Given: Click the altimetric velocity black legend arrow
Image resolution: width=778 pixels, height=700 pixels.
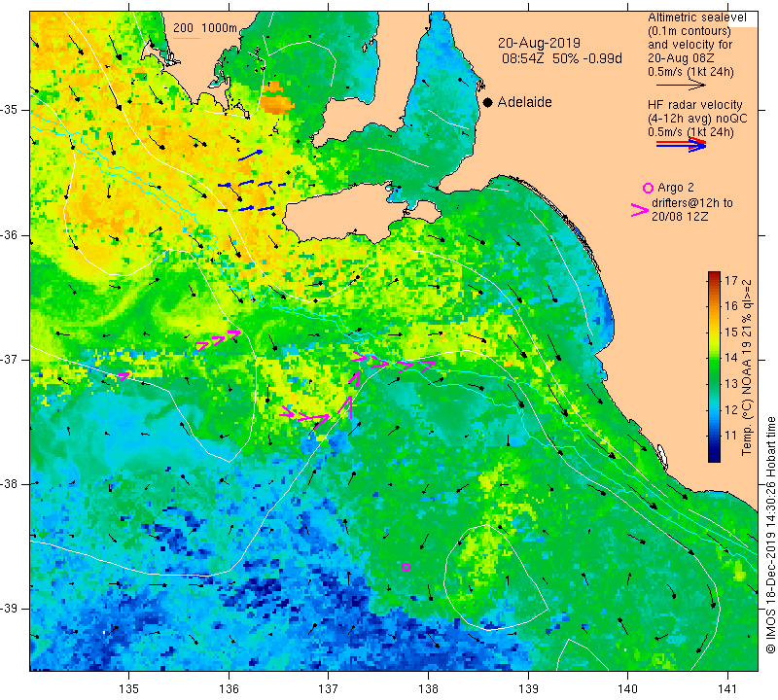Looking at the screenshot, I should (x=681, y=86).
